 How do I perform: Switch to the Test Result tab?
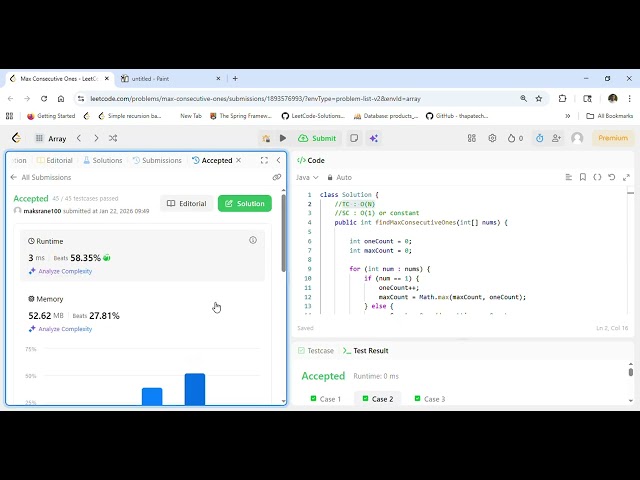[366, 351]
